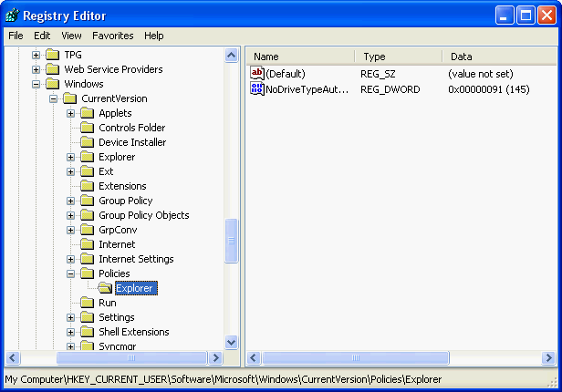This screenshot has height=392, width=562.
Task: Click the Windows folder icon
Action: click(53, 84)
